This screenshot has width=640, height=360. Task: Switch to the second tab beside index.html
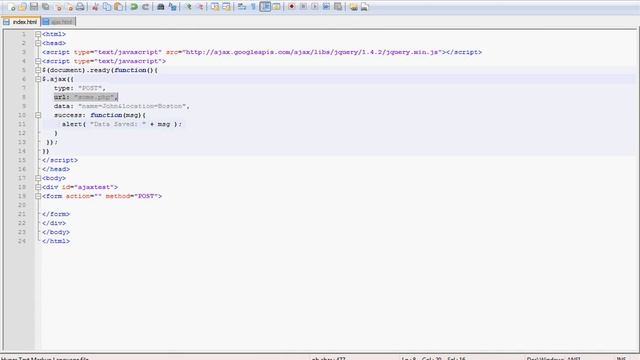click(x=58, y=22)
